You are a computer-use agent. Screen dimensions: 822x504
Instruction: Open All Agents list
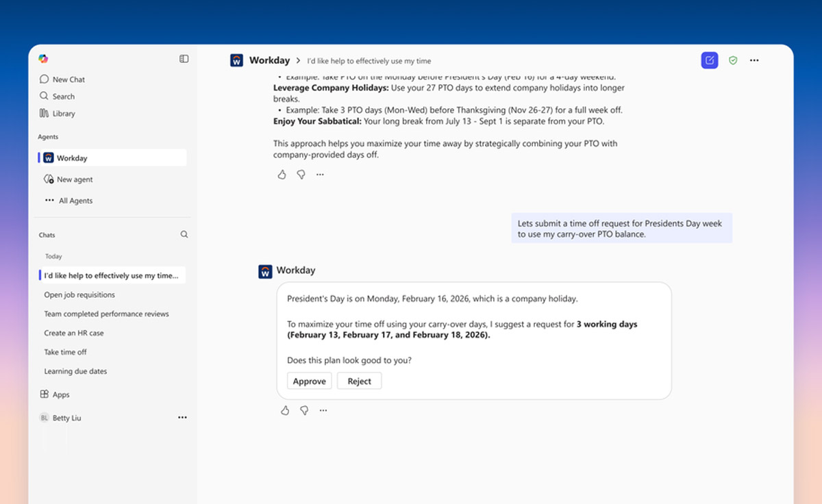68,201
